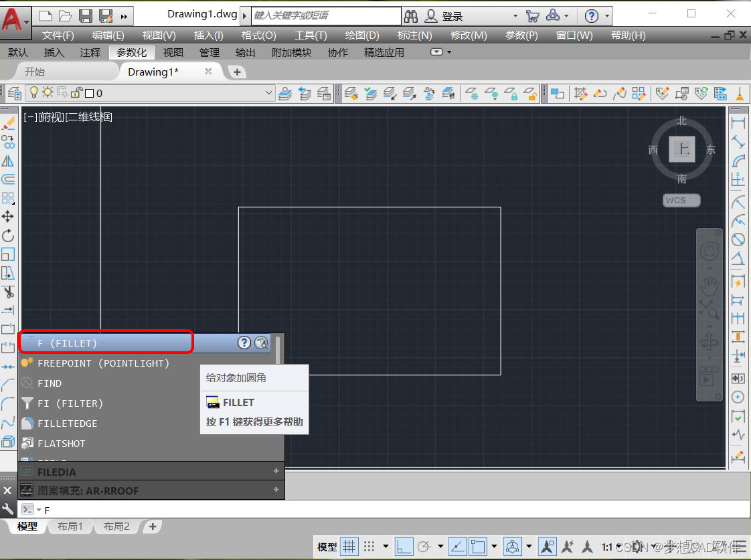Click inside the command line input field
Image resolution: width=751 pixels, height=560 pixels.
134,510
